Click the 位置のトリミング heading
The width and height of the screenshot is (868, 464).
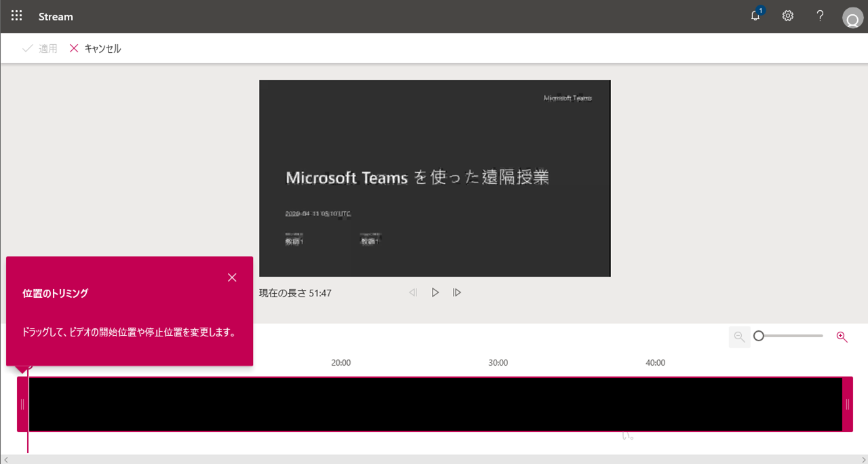56,294
